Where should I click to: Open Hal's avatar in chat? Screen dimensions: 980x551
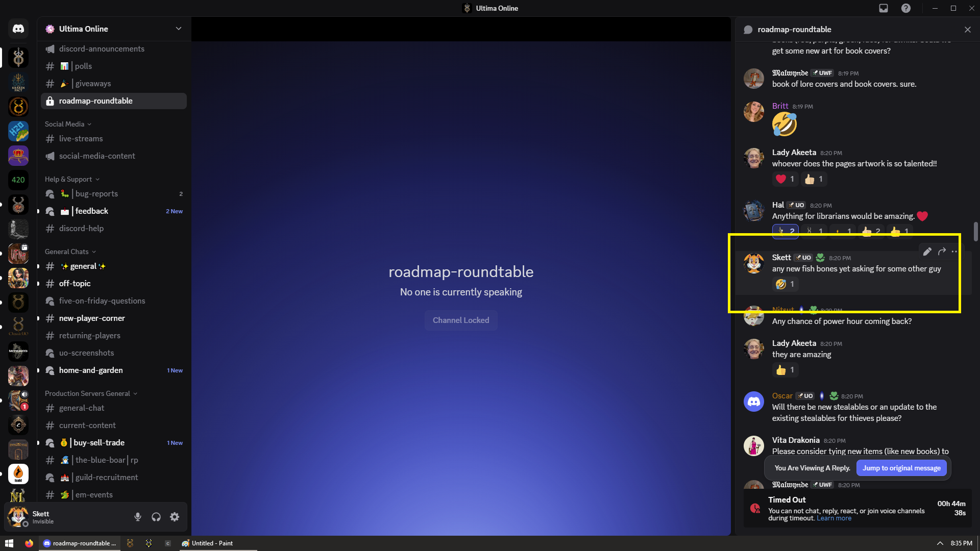click(x=754, y=211)
